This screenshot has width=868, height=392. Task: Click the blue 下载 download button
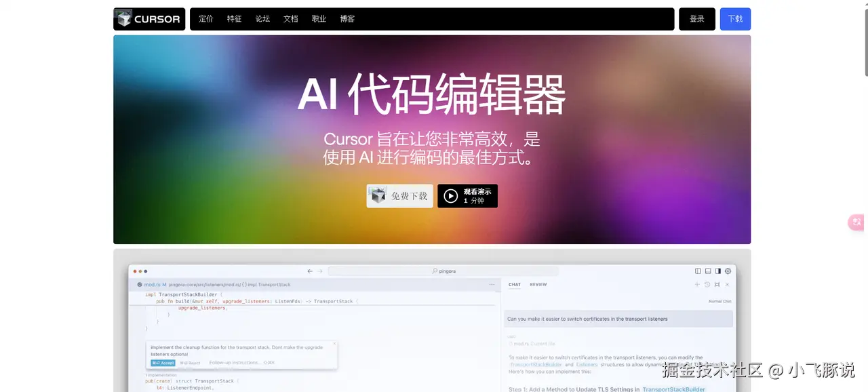735,19
